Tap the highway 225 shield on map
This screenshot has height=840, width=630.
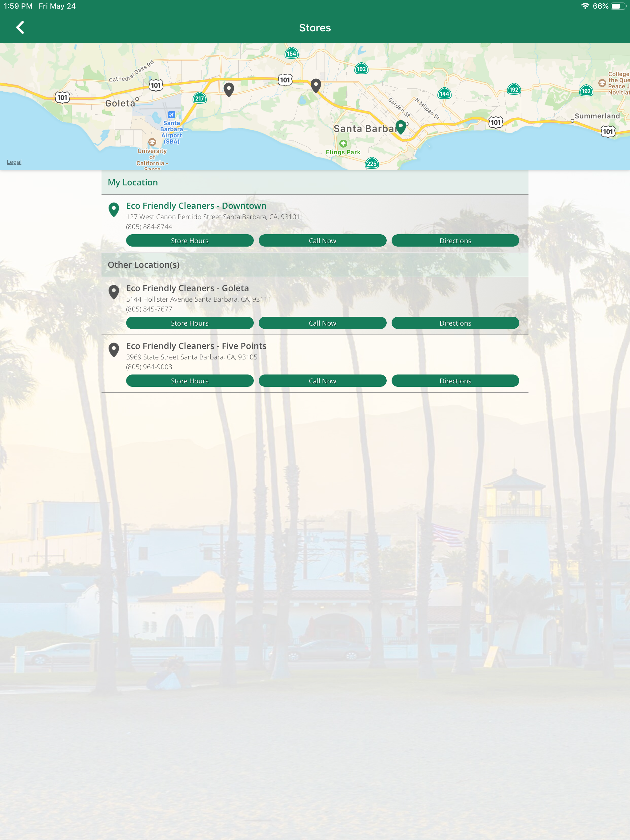click(x=372, y=164)
